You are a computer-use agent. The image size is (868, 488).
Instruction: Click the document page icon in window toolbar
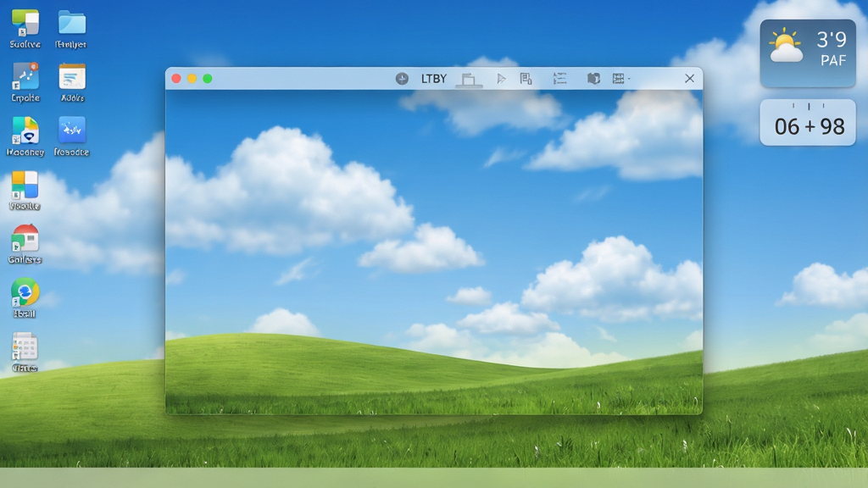tap(526, 79)
